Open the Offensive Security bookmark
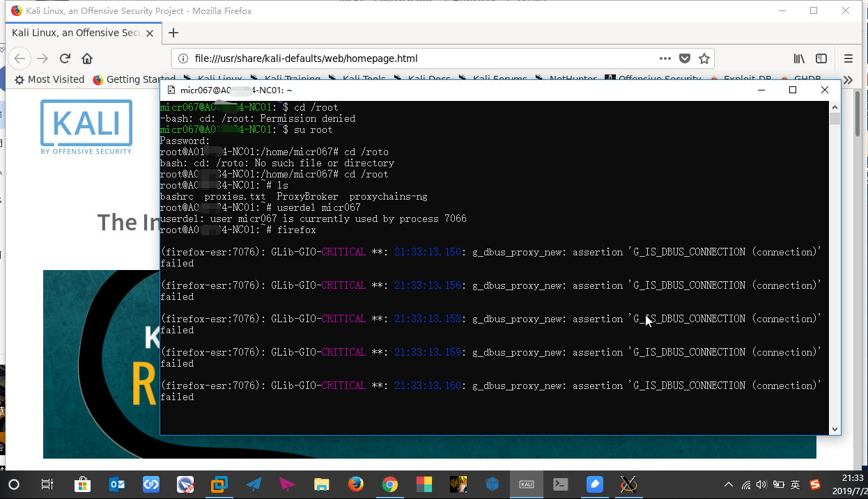Viewport: 868px width, 499px height. pyautogui.click(x=653, y=79)
